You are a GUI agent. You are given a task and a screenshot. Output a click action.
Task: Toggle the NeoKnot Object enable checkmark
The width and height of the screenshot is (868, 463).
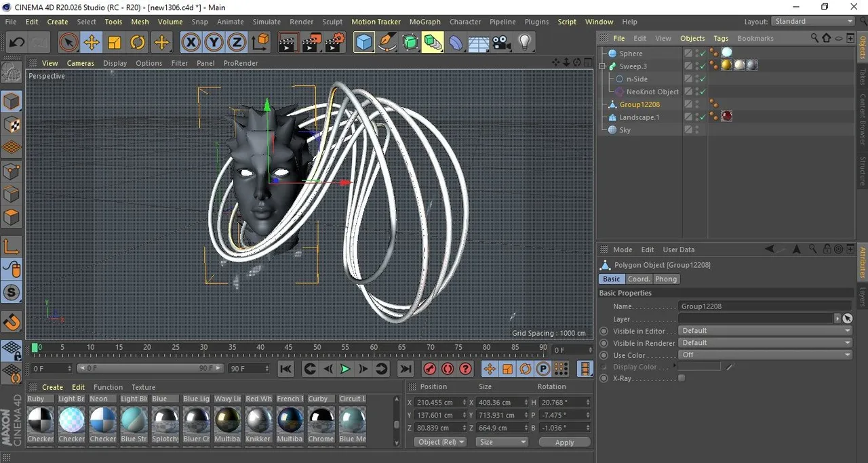[703, 92]
